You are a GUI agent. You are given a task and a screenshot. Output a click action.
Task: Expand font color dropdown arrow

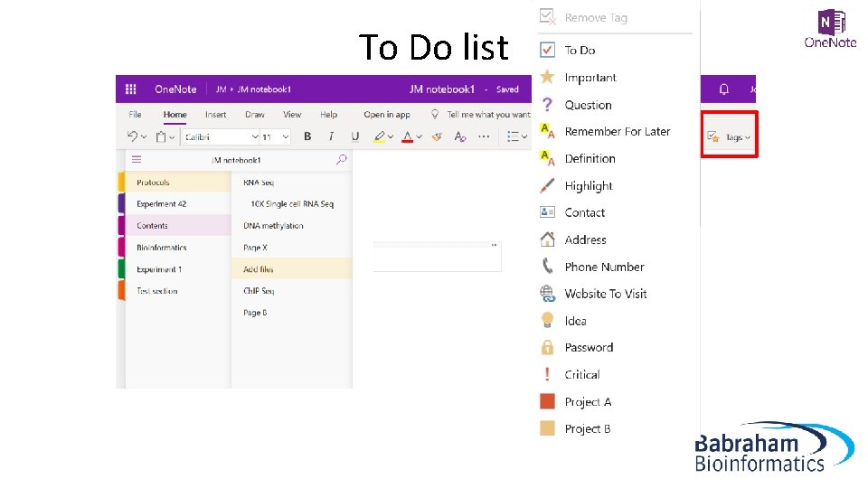point(419,136)
